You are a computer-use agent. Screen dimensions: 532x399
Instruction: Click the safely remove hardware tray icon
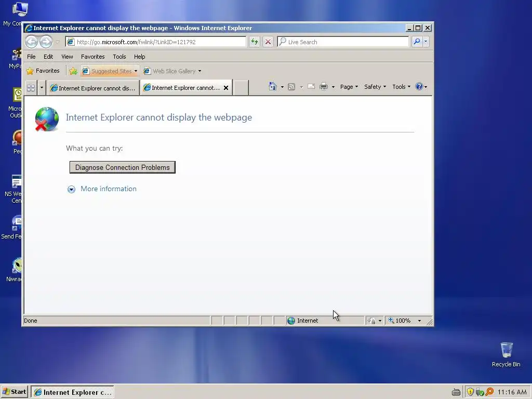click(x=480, y=392)
